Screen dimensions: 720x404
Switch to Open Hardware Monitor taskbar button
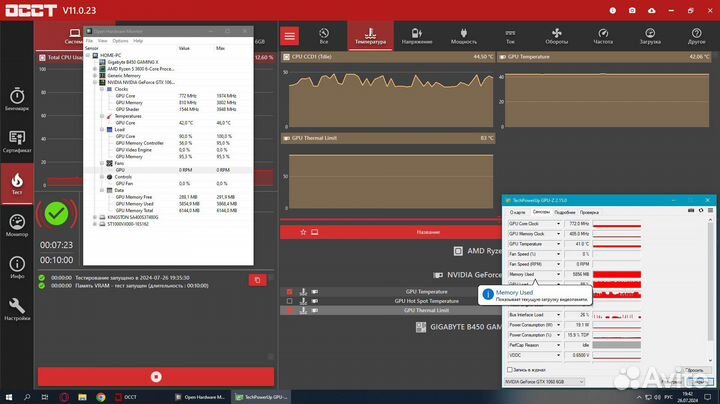tap(200, 397)
